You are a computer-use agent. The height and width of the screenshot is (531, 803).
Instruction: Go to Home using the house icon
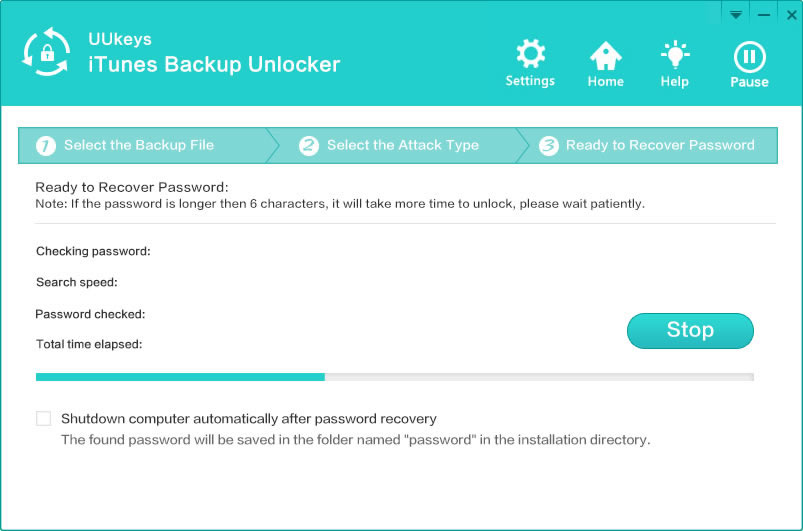[x=605, y=54]
